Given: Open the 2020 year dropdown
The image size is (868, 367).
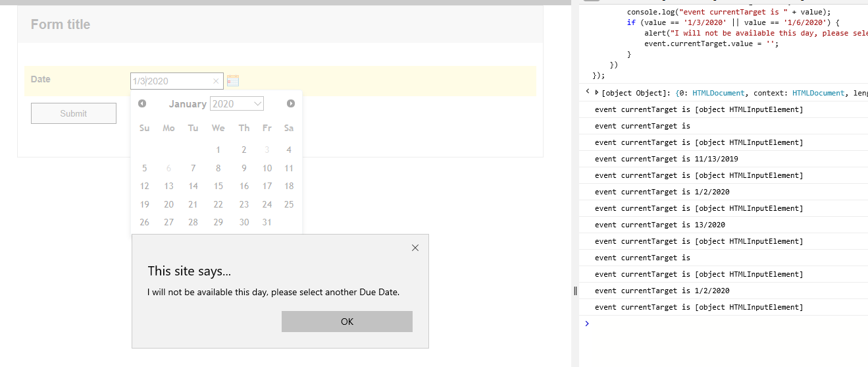Looking at the screenshot, I should coord(237,103).
